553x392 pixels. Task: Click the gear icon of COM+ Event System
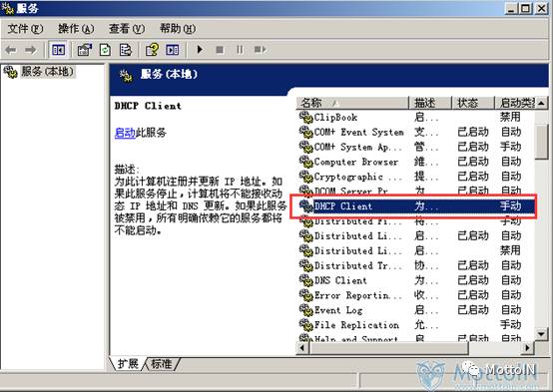(305, 132)
